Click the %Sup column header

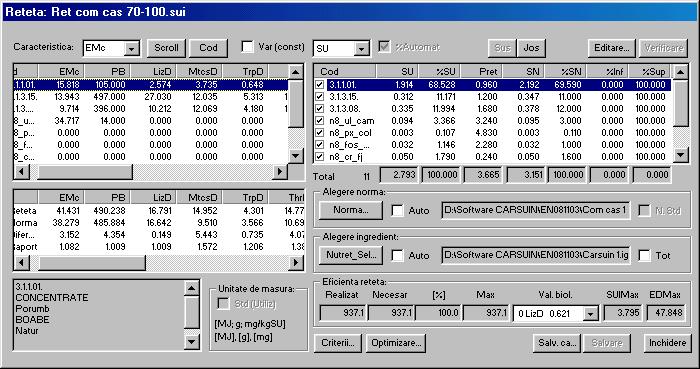coord(650,71)
